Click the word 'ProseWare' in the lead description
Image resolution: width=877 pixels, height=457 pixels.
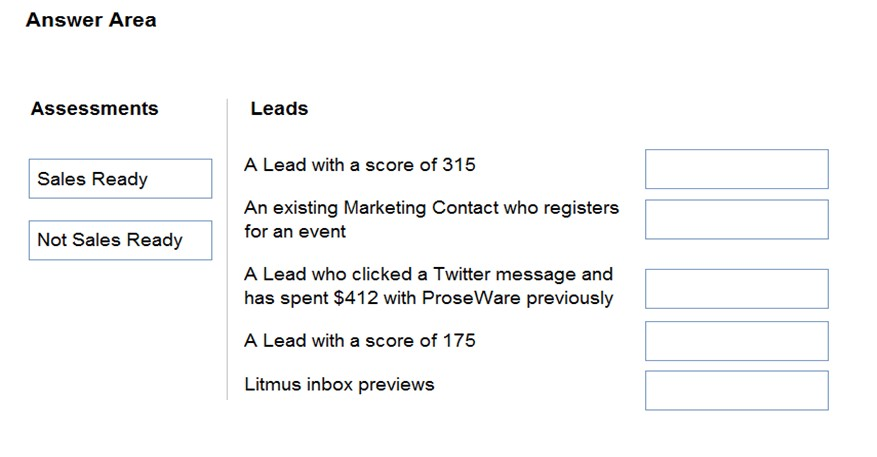pyautogui.click(x=471, y=298)
